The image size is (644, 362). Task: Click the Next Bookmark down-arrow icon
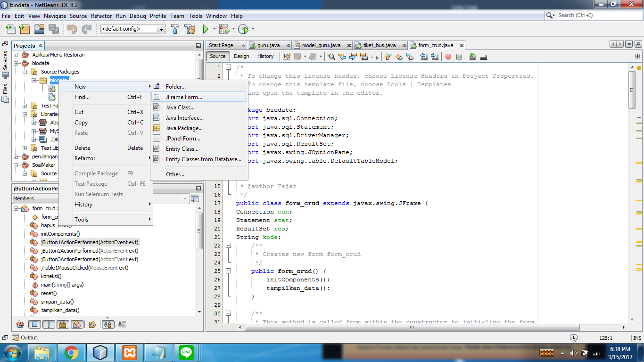pyautogui.click(x=399, y=57)
